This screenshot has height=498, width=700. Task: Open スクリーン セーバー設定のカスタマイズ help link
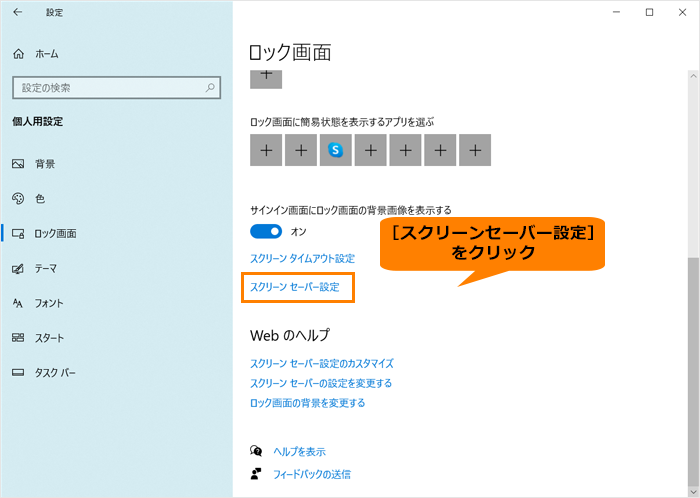(322, 364)
